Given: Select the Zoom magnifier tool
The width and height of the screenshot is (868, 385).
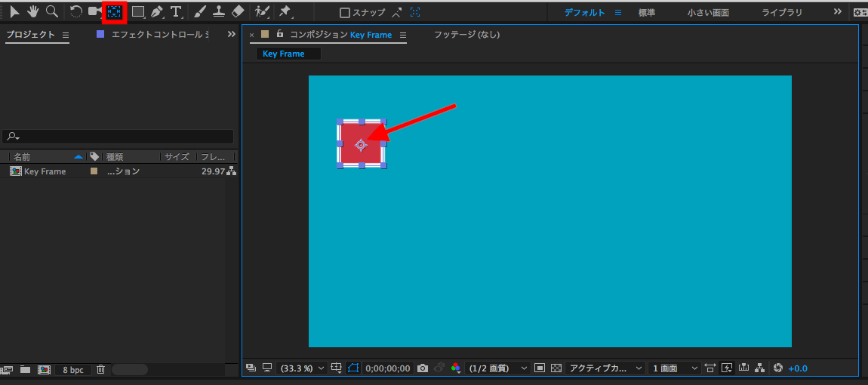Looking at the screenshot, I should click(x=51, y=11).
